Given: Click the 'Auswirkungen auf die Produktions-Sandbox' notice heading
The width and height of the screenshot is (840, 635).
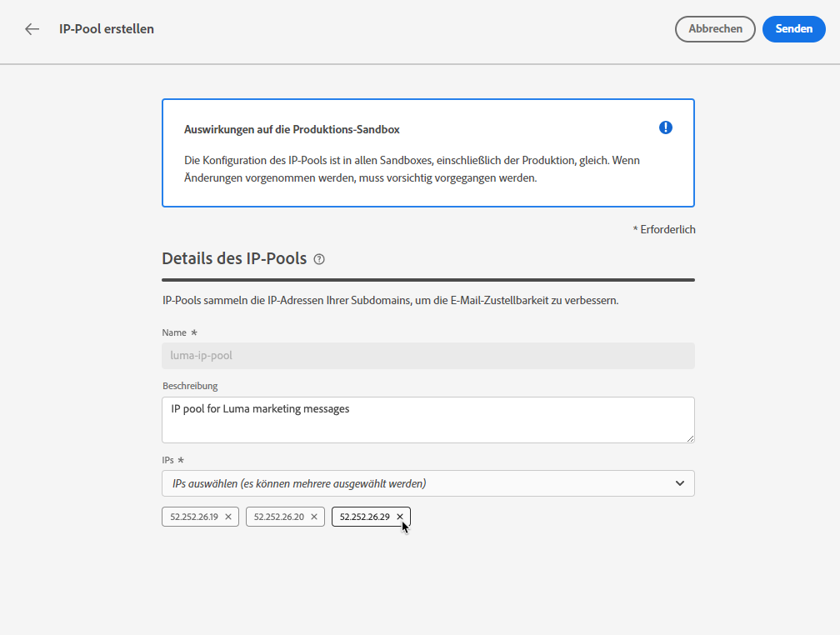Looking at the screenshot, I should tap(292, 130).
